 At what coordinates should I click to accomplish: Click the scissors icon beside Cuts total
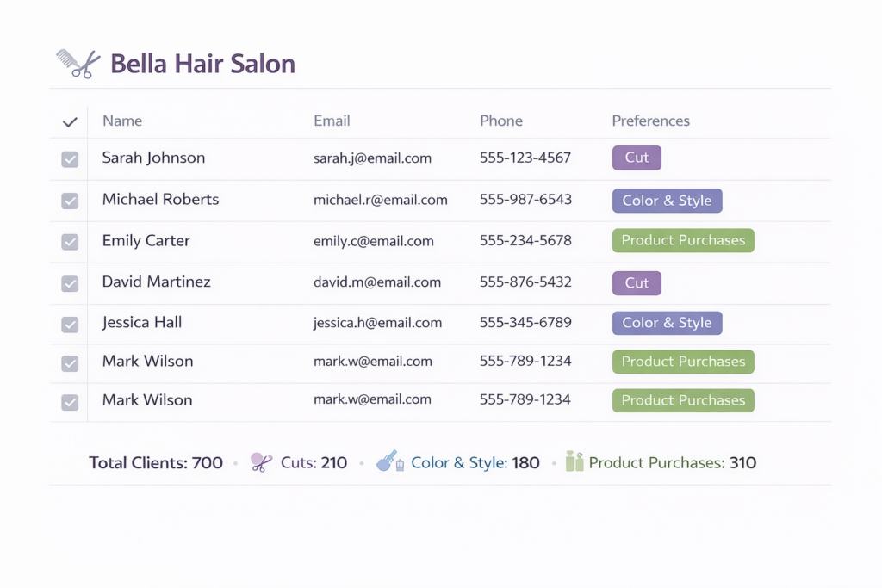click(x=260, y=462)
